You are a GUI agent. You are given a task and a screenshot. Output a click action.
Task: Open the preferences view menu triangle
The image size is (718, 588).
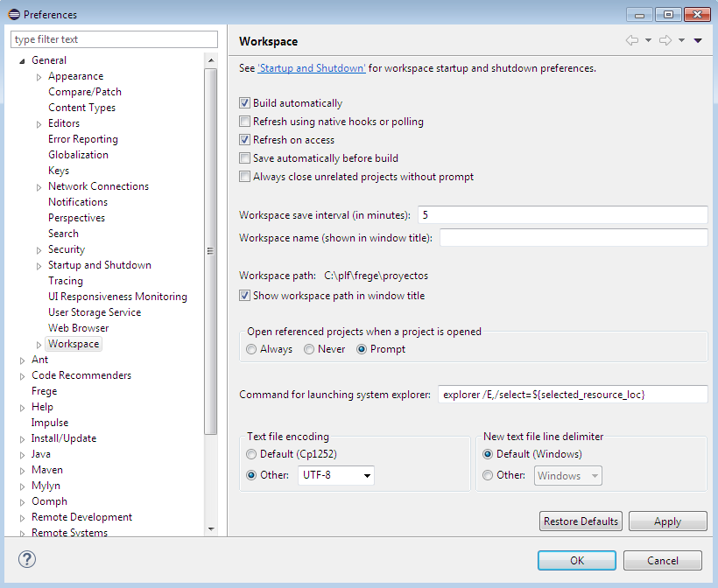point(698,40)
